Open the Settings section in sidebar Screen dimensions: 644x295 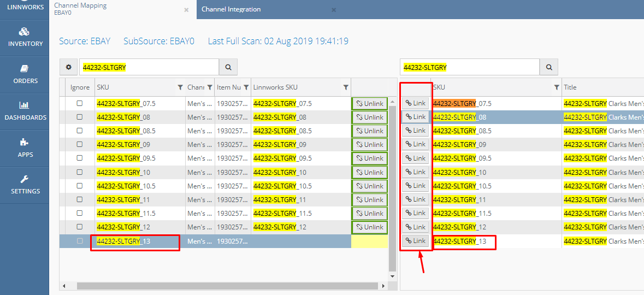pos(25,185)
